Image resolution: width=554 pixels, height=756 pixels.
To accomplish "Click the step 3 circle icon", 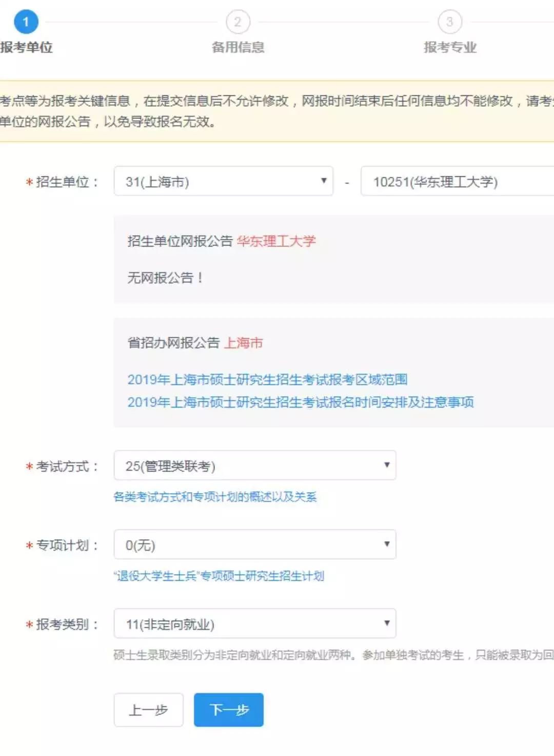I will click(449, 22).
